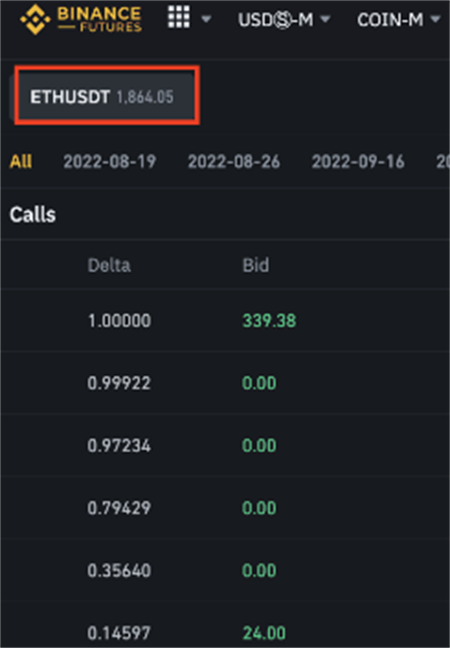The width and height of the screenshot is (450, 648).
Task: Click the Binance Futures logo
Action: (81, 19)
